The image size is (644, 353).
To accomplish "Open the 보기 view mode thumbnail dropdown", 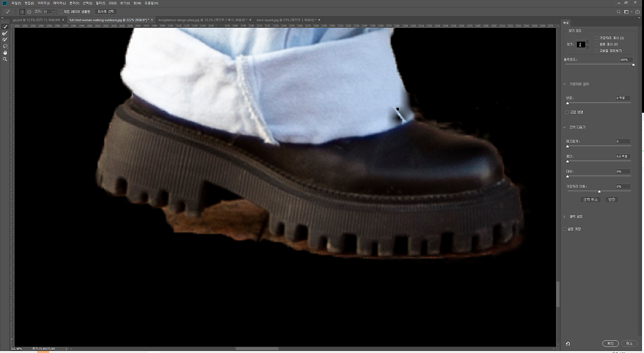I will [582, 45].
